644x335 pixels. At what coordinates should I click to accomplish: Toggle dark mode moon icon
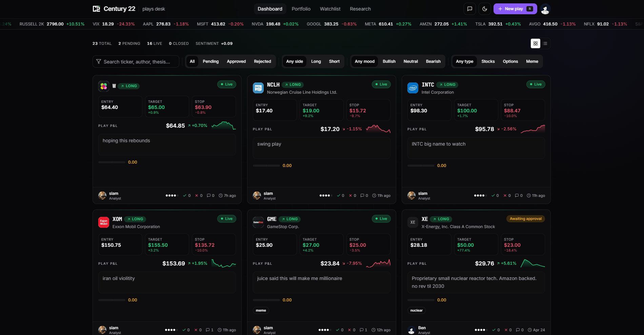point(485,9)
